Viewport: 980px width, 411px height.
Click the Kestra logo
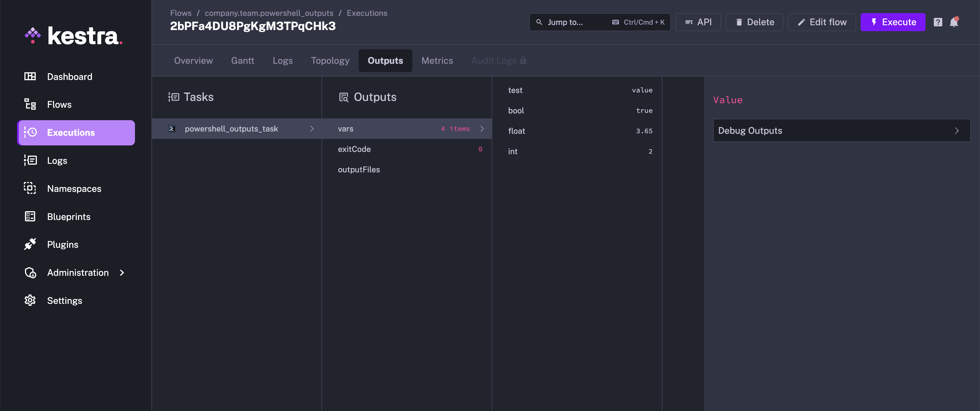[x=74, y=36]
